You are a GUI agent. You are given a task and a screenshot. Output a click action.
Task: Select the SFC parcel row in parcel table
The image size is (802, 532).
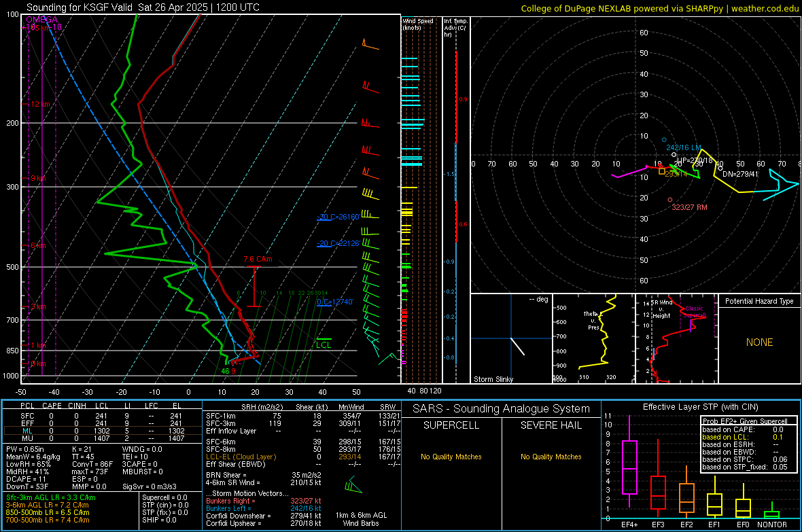(x=103, y=416)
